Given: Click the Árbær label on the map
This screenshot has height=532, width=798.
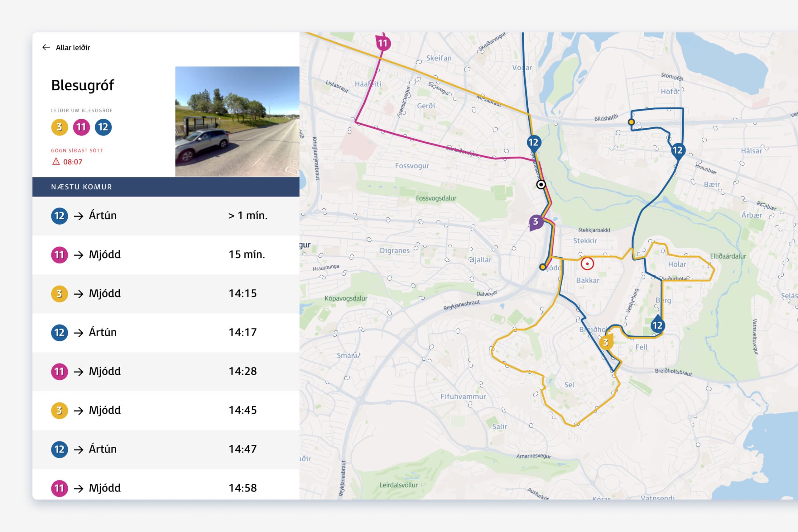Looking at the screenshot, I should 752,215.
